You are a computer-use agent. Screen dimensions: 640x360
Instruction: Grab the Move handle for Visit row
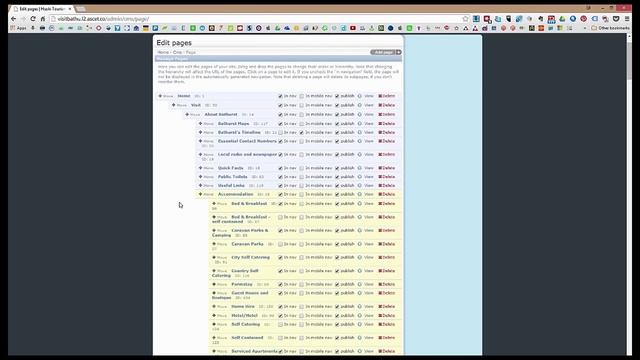pos(179,105)
